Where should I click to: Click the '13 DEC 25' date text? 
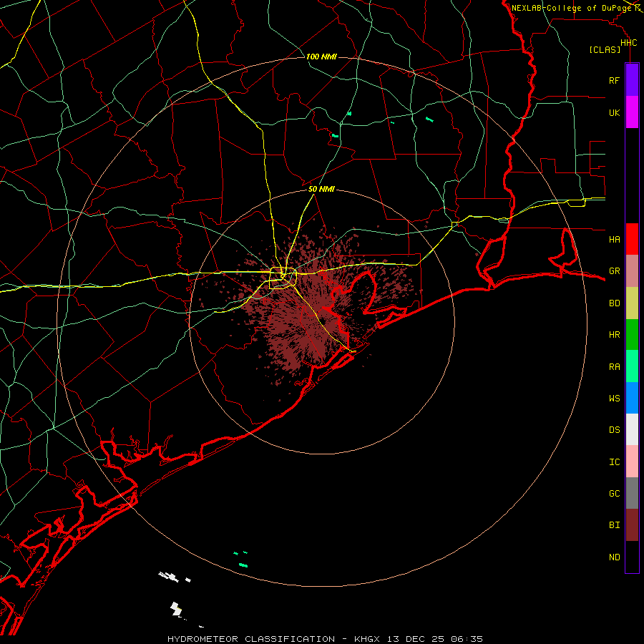[416, 639]
